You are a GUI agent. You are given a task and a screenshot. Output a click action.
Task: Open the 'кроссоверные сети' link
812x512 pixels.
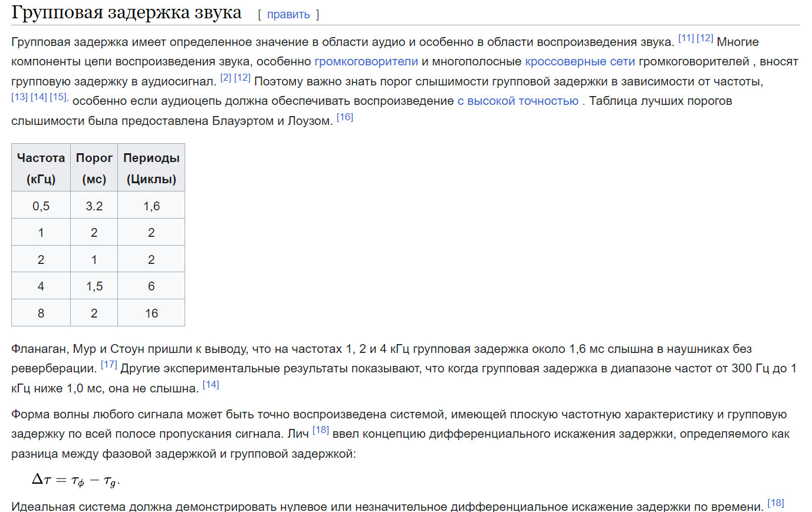click(580, 61)
